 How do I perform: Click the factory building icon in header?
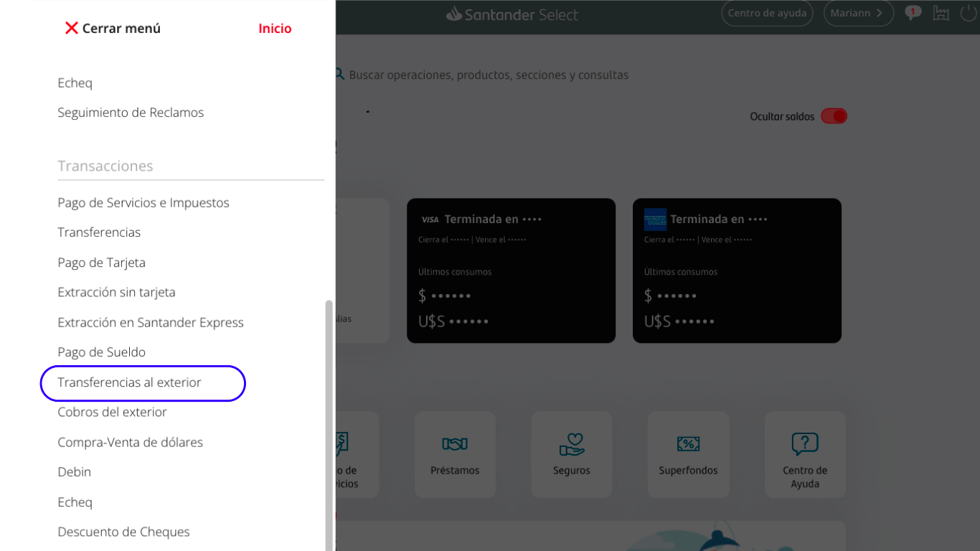[941, 13]
